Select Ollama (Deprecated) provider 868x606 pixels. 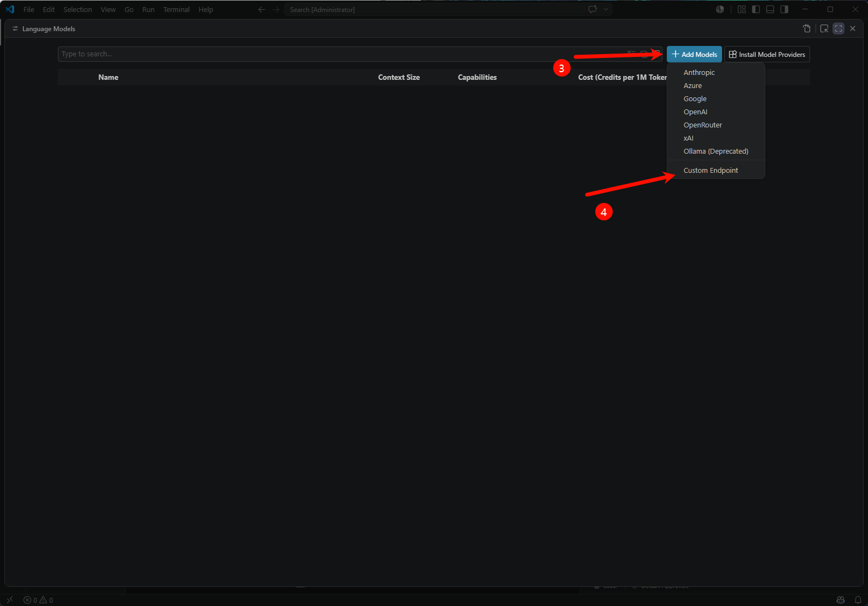click(x=715, y=151)
